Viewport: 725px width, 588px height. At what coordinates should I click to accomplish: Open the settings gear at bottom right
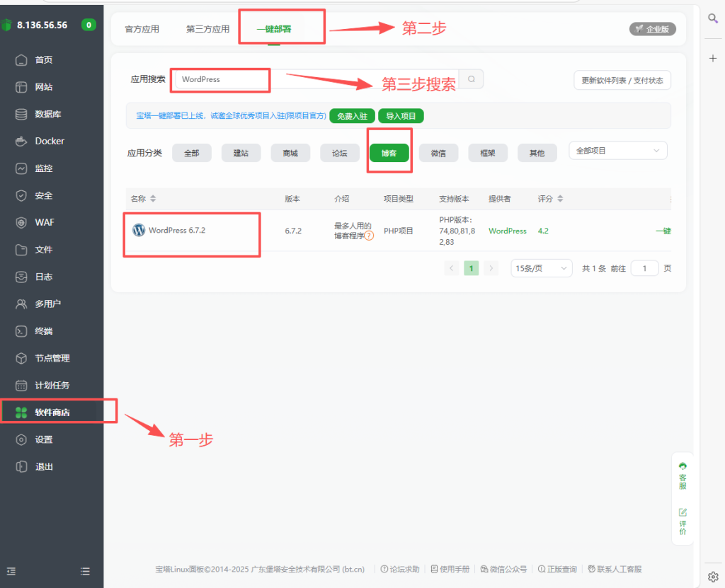click(713, 576)
